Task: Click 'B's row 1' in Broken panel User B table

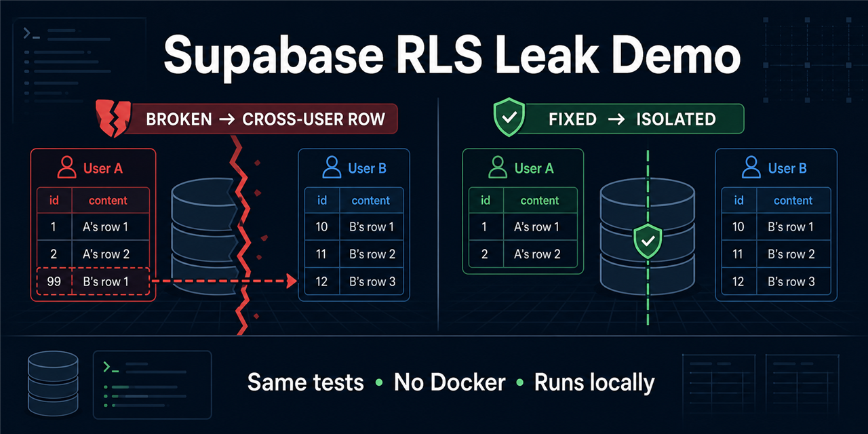Action: [372, 227]
